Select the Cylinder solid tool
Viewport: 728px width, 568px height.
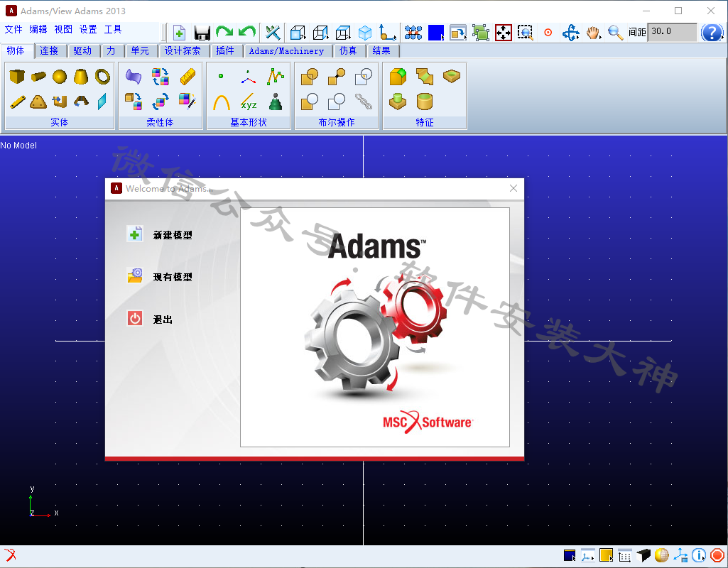tap(38, 76)
